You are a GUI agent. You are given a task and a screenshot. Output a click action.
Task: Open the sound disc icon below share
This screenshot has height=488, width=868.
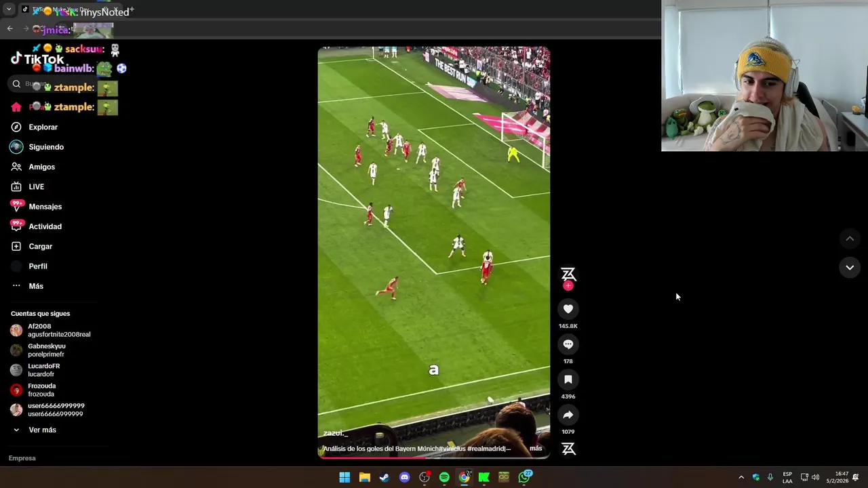click(x=568, y=449)
